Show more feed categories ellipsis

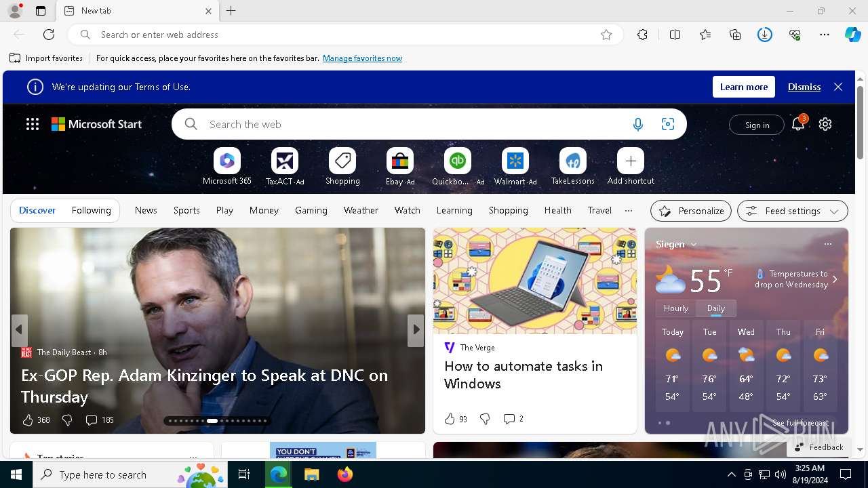point(628,211)
